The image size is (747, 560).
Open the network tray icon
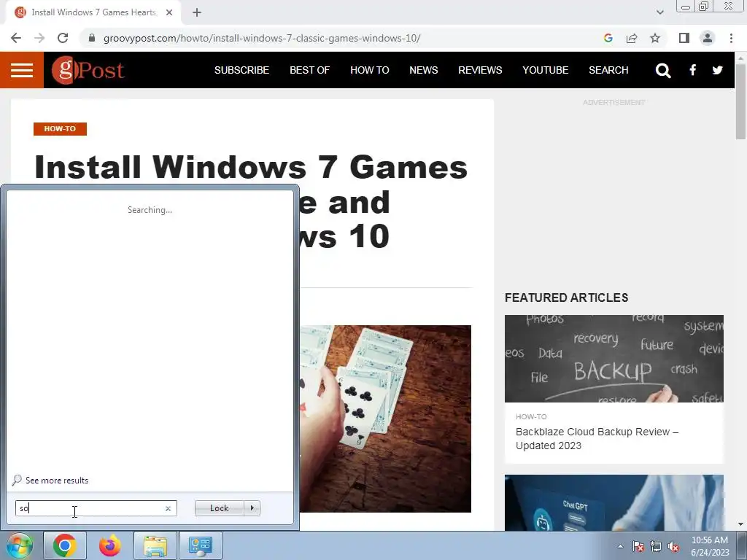656,546
